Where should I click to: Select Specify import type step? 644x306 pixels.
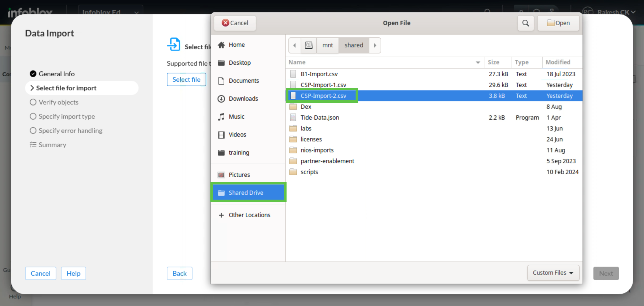(66, 116)
